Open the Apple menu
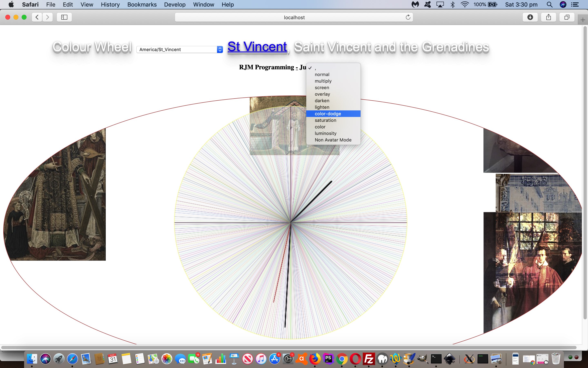Screen dimensions: 588x368 pyautogui.click(x=11, y=4)
